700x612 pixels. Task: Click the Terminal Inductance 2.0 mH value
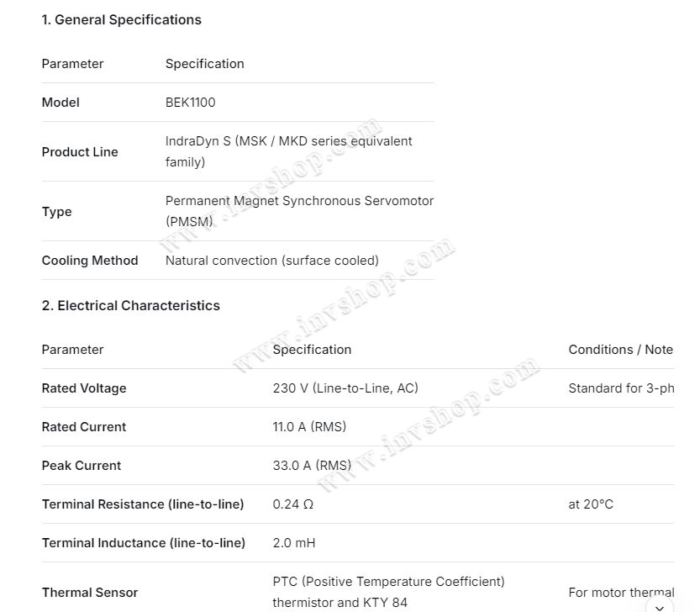[x=294, y=543]
